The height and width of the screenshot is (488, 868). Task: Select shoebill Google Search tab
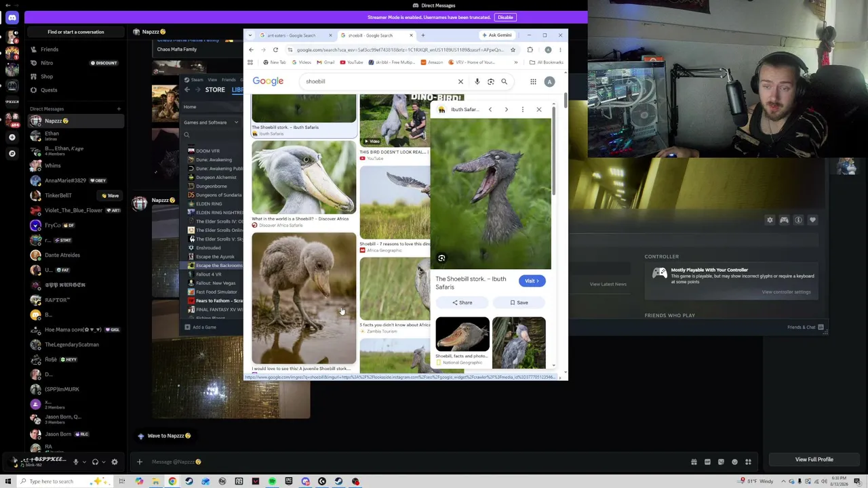tap(375, 35)
